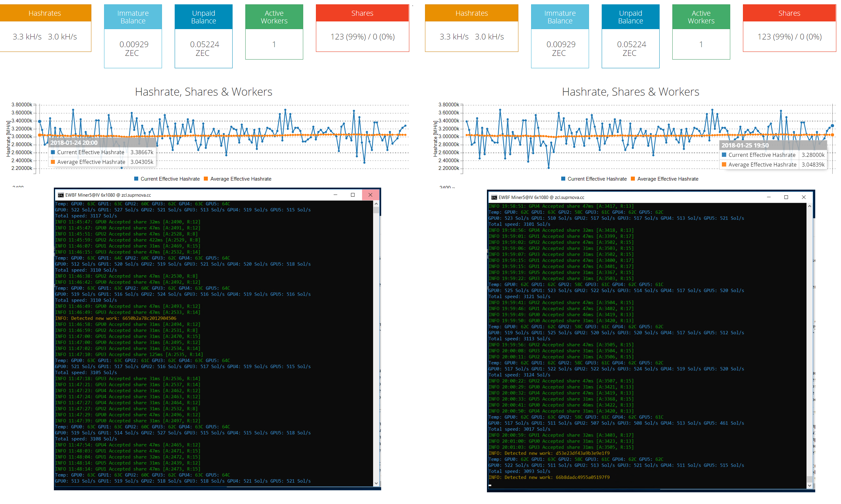Click the scroll-up arrow in the left console
Viewport: 841px width, 504px height.
[x=376, y=204]
